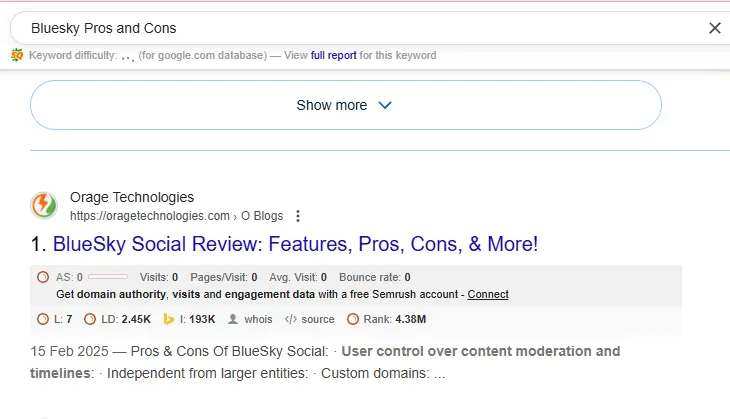Open the source link
730x419 pixels.
pos(318,319)
